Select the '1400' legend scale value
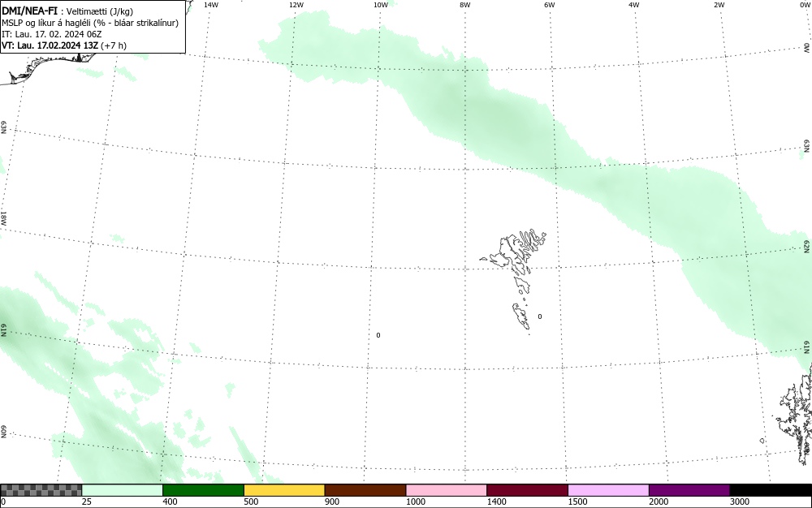 (497, 502)
